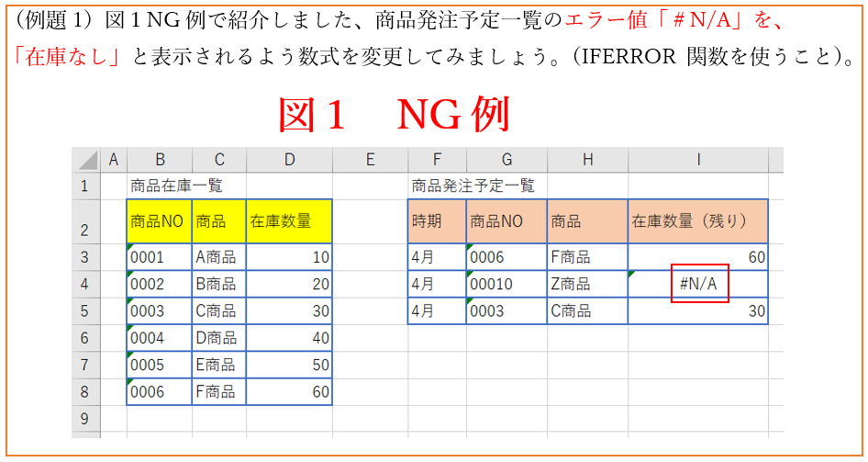Click the Z商品 cell
This screenshot has width=868, height=462.
(x=587, y=285)
